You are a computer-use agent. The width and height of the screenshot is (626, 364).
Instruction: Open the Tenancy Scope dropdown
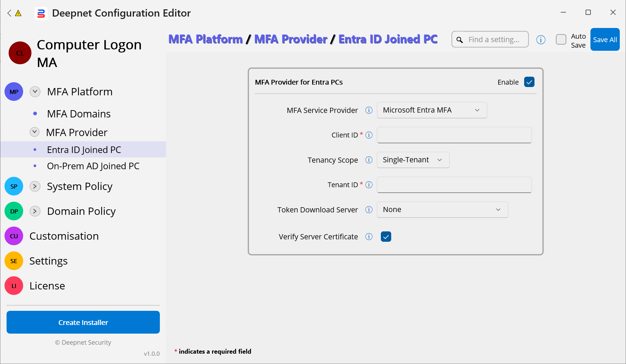413,160
